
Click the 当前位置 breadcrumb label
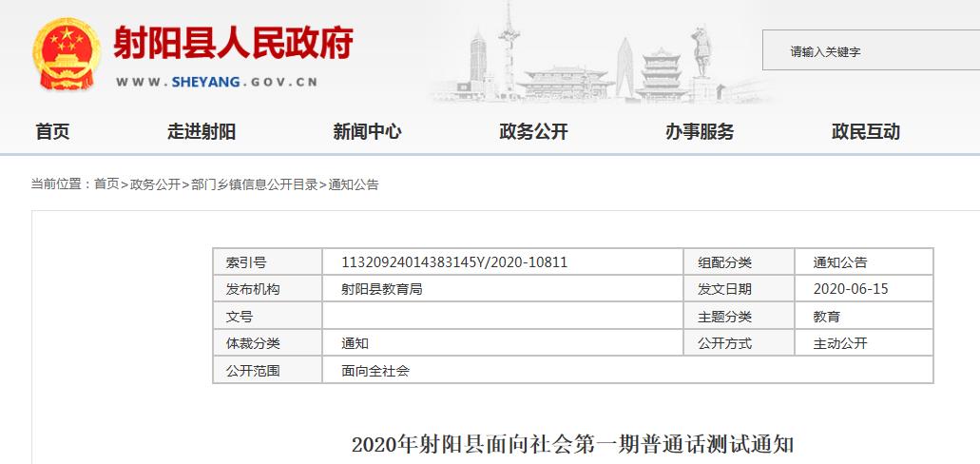point(56,184)
